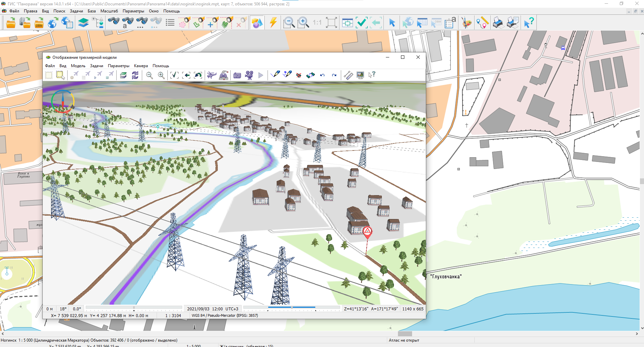Open the ruler measurement tool in 3D window

(348, 75)
